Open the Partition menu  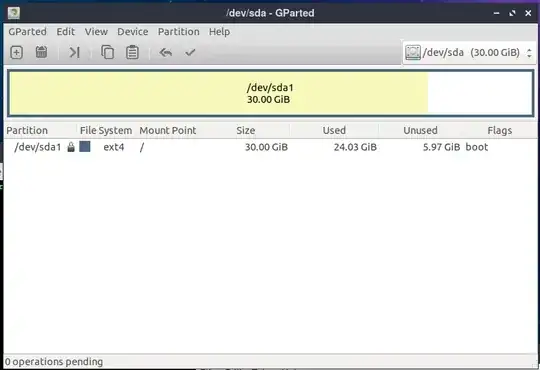pos(178,32)
